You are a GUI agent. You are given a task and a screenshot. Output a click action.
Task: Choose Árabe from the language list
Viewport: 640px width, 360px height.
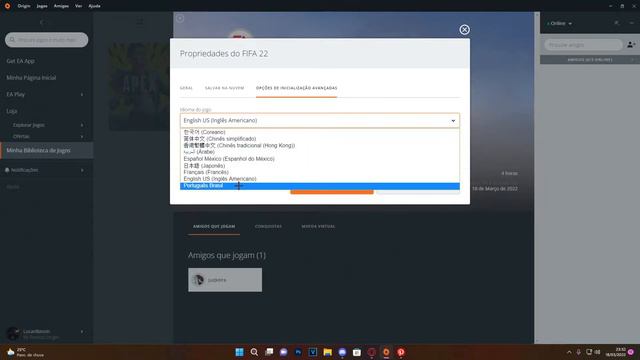point(320,152)
